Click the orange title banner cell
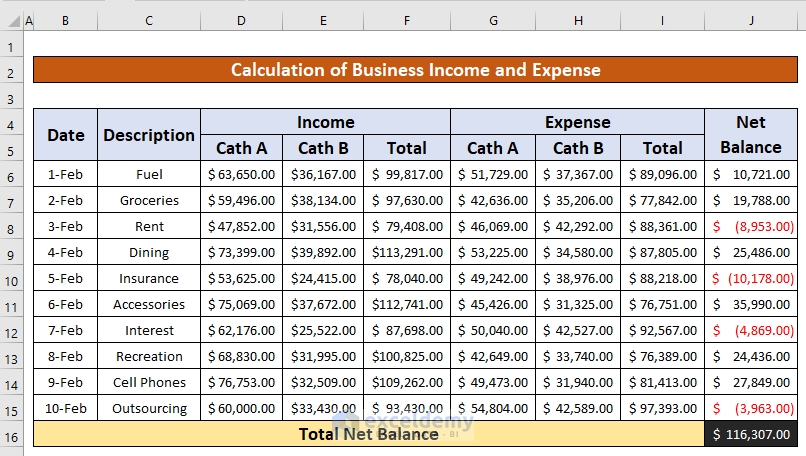806x456 pixels. click(415, 70)
